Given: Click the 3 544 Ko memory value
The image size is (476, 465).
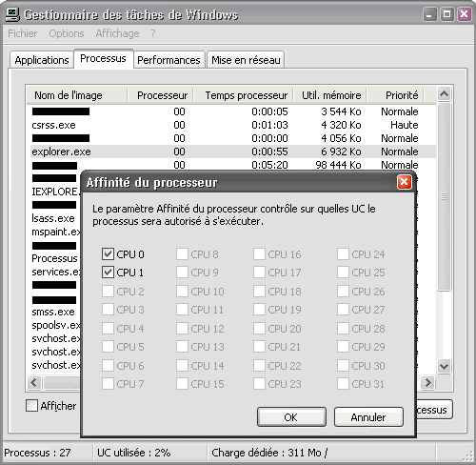Looking at the screenshot, I should (x=341, y=111).
